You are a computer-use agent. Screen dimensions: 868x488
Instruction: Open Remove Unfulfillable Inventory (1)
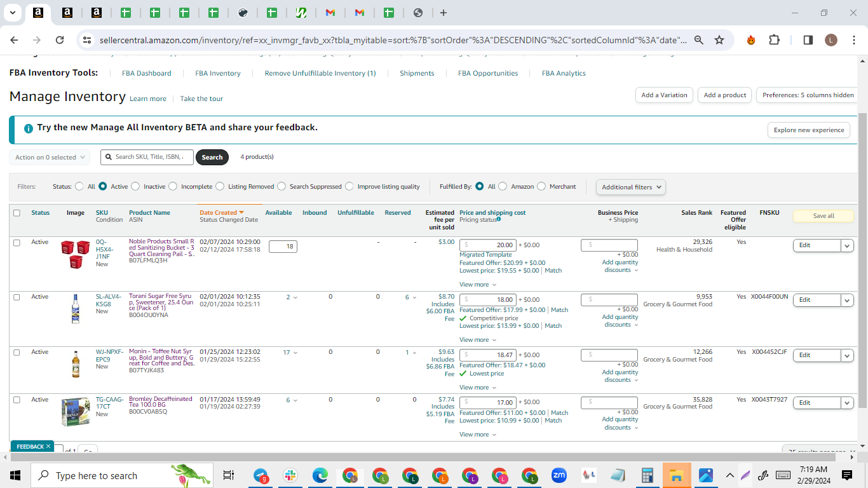[x=320, y=73]
